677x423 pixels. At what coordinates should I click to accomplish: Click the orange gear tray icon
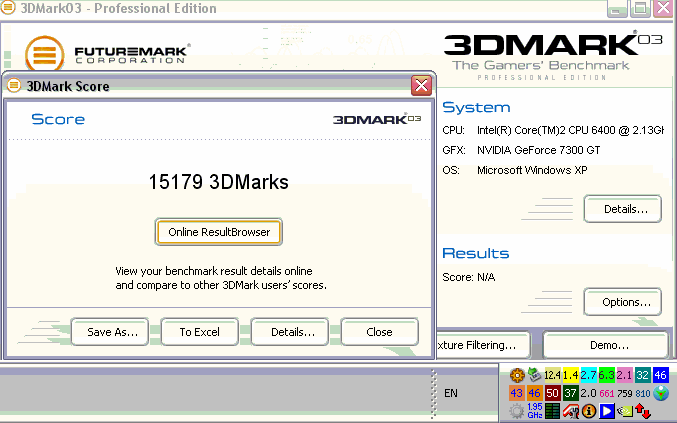pos(517,376)
